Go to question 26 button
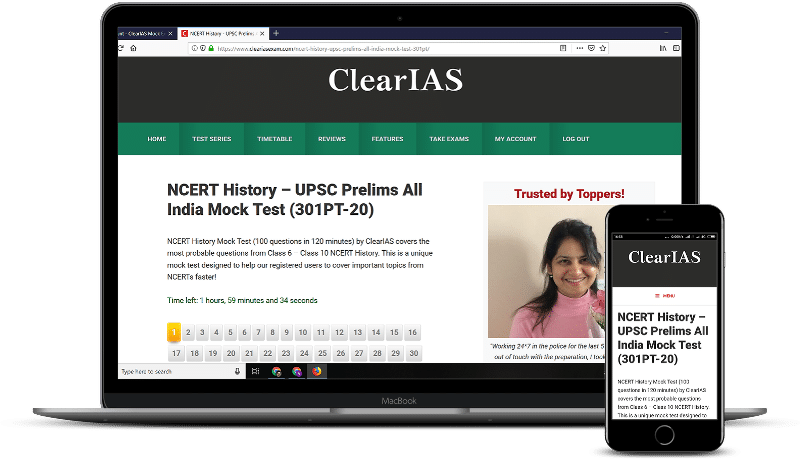The image size is (800, 459). point(341,353)
